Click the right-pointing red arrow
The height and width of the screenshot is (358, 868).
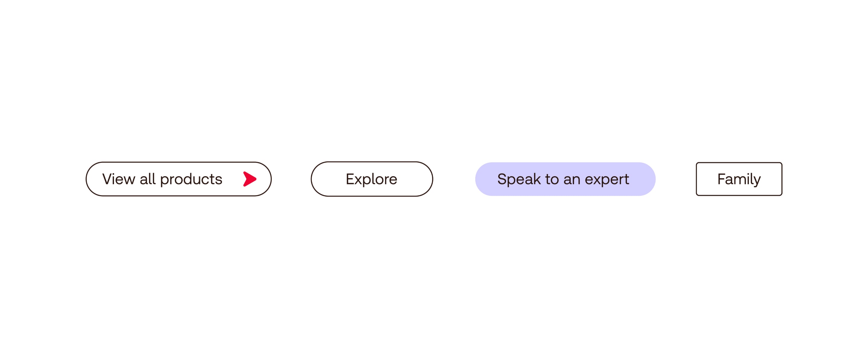coord(249,179)
